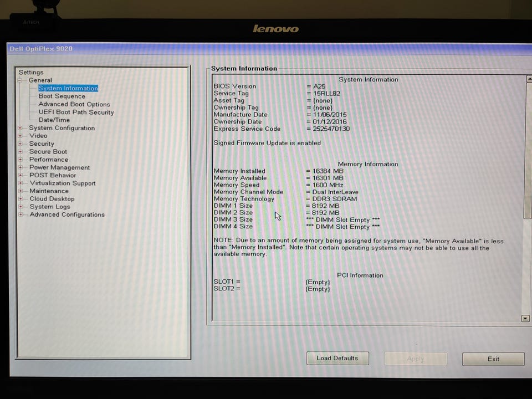Click the DIMM 3 Size label
The image size is (532, 399).
[233, 219]
